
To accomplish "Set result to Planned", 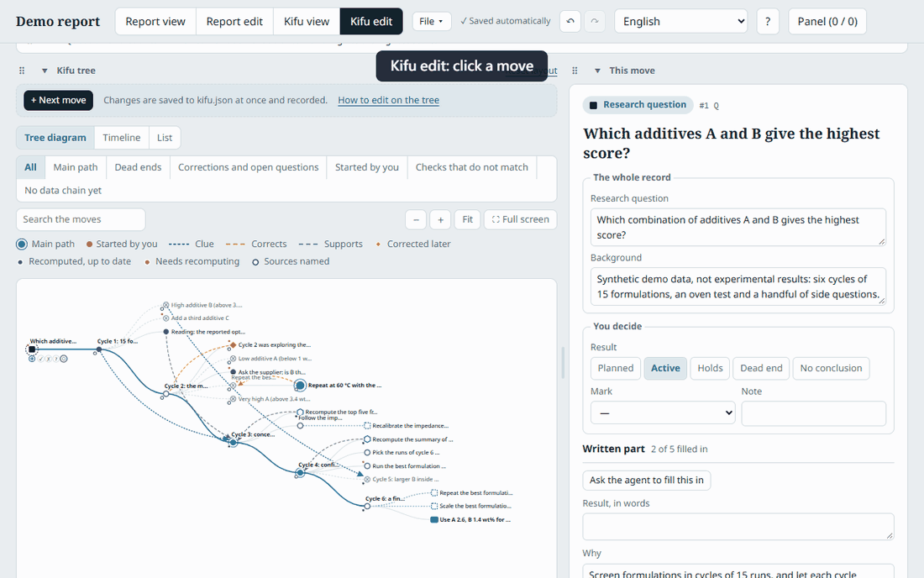I will tap(615, 368).
